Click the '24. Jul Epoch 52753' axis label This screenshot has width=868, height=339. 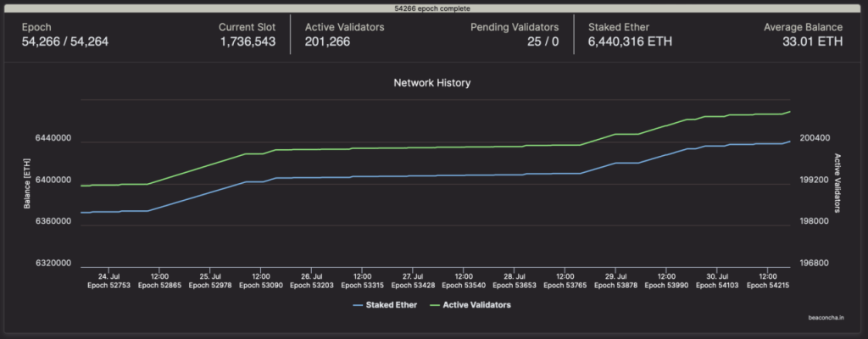tap(108, 281)
